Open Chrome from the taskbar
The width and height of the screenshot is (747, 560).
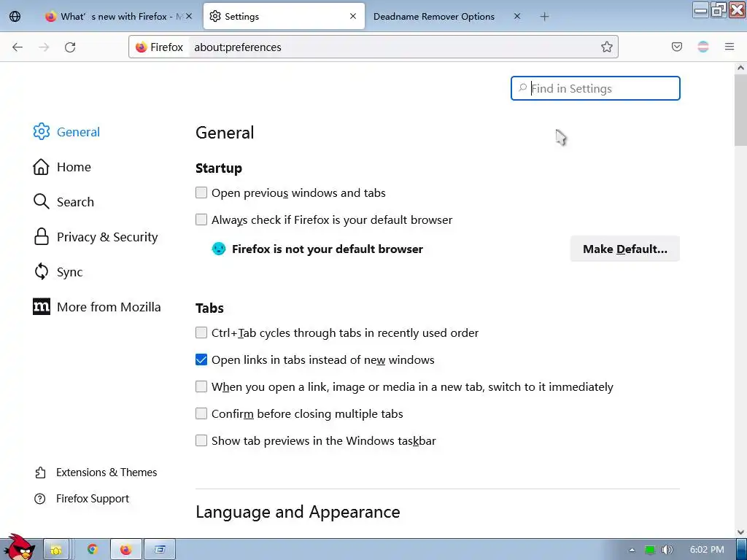93,550
